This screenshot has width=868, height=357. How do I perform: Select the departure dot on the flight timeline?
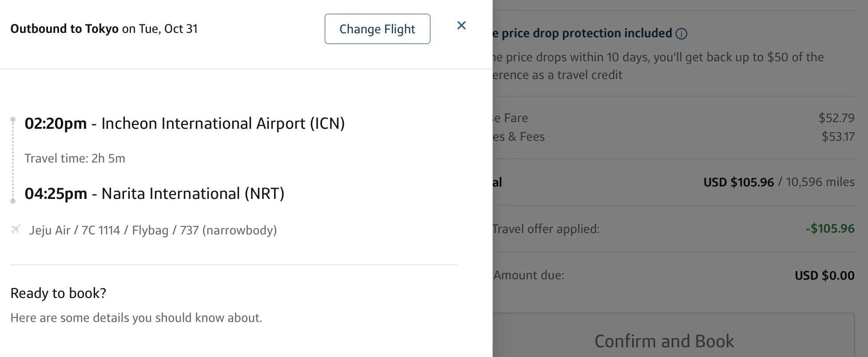(13, 119)
